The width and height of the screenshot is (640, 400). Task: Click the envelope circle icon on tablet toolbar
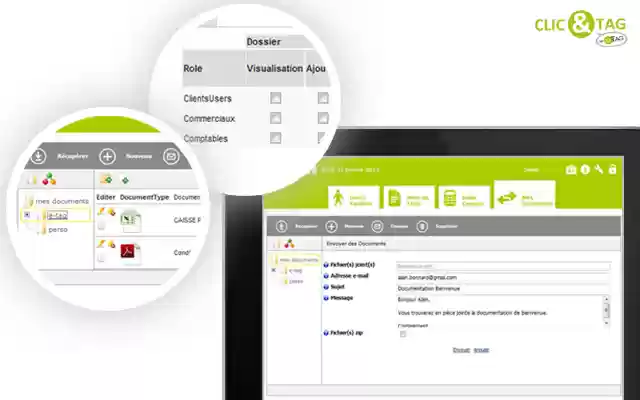point(377,226)
